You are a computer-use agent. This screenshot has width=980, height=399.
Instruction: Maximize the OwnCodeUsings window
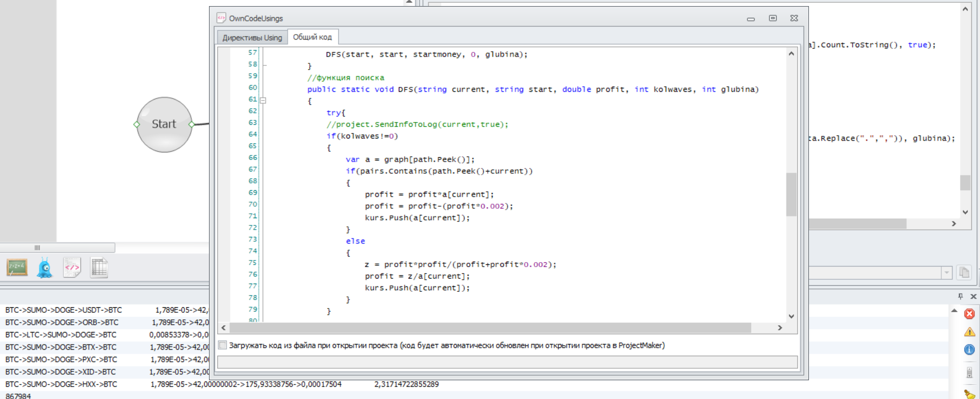tap(773, 18)
